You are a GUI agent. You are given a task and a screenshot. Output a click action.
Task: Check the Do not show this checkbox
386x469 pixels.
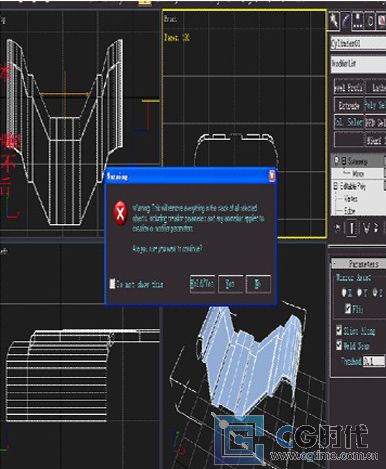pos(113,284)
